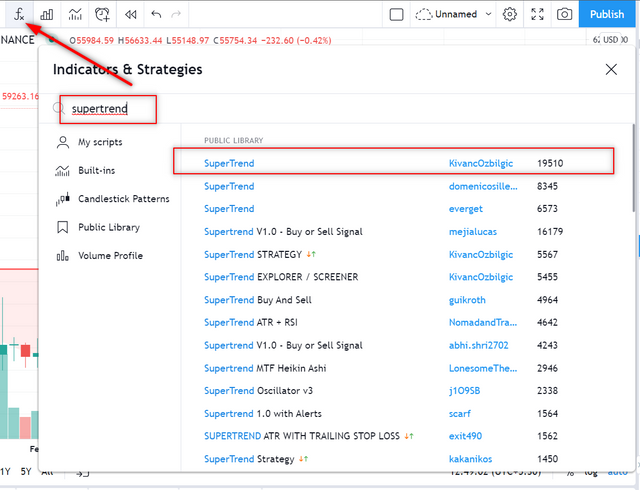Add SuperTrend by domenicosille
The height and width of the screenshot is (490, 640).
coord(393,186)
